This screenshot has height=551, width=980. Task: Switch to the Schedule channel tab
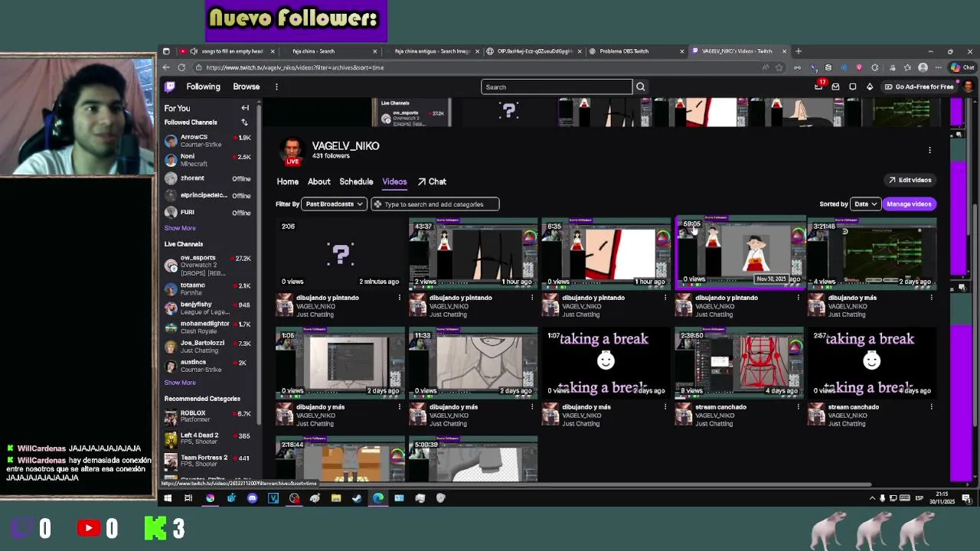(356, 181)
